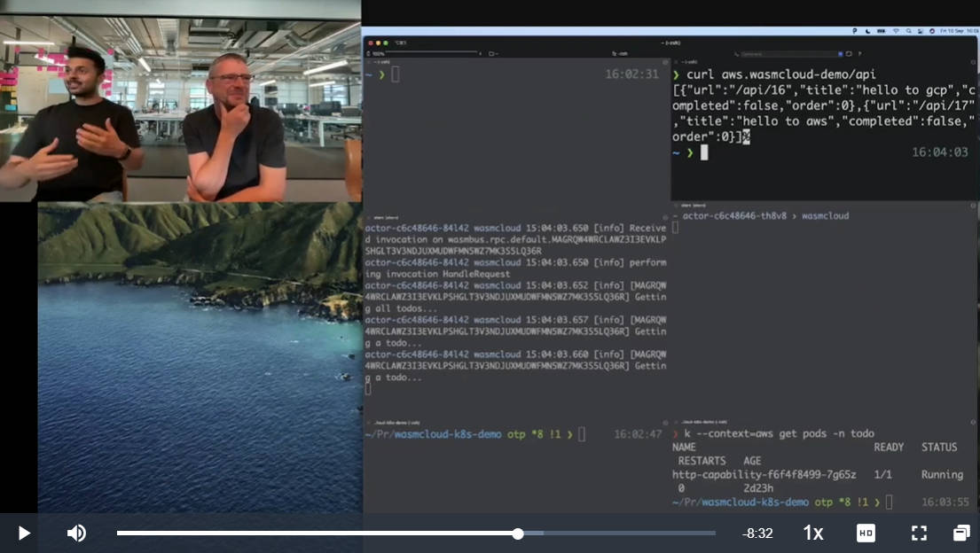
Task: Click the Wi-Fi icon in the macOS menu bar
Action: click(x=895, y=31)
